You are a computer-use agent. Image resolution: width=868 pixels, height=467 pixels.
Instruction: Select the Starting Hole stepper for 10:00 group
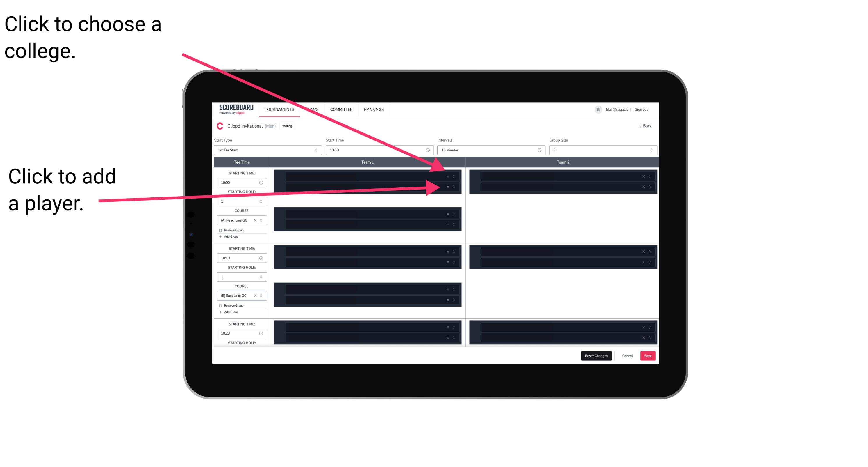click(241, 201)
